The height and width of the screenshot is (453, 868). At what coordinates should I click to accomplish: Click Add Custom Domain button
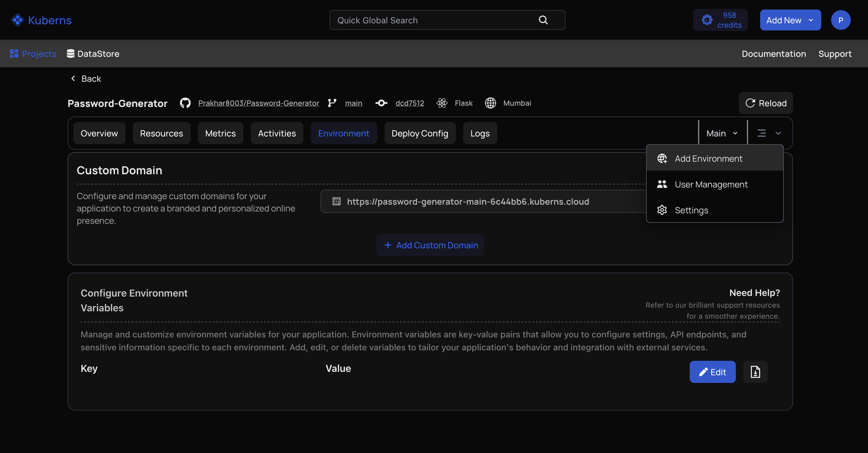(x=430, y=245)
